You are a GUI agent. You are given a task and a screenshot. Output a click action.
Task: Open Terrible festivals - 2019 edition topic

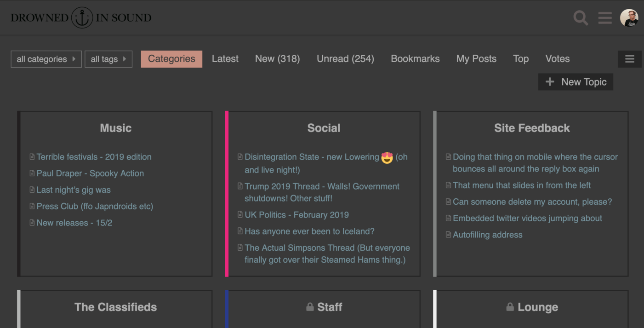(94, 157)
